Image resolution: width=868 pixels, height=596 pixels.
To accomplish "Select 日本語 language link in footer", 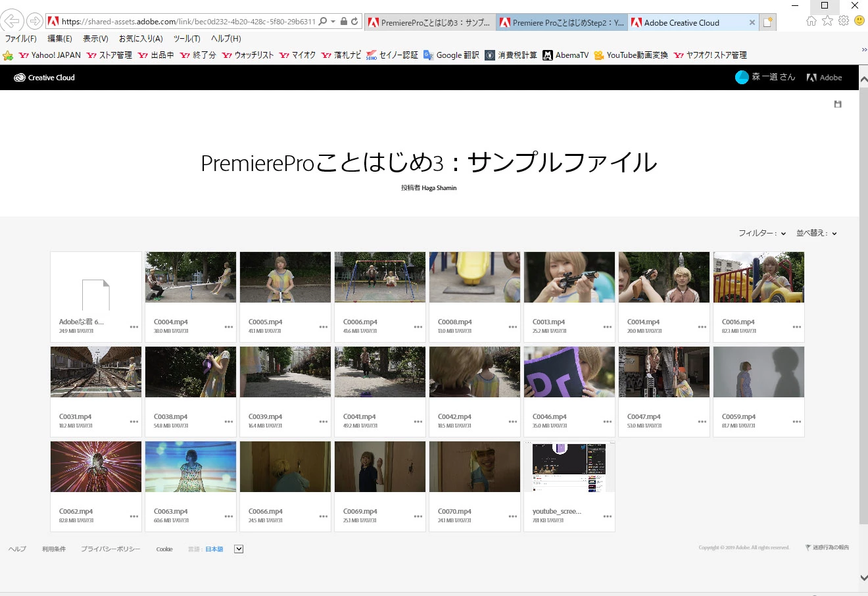I will (x=214, y=549).
